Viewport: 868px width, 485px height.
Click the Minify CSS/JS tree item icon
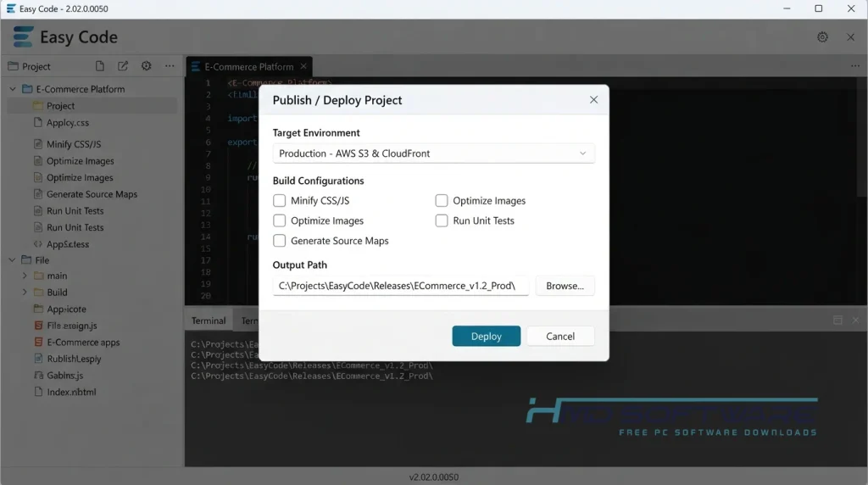pos(37,144)
